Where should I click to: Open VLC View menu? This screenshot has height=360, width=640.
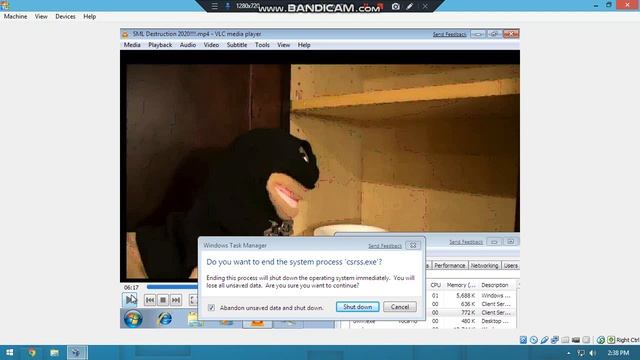tap(283, 45)
